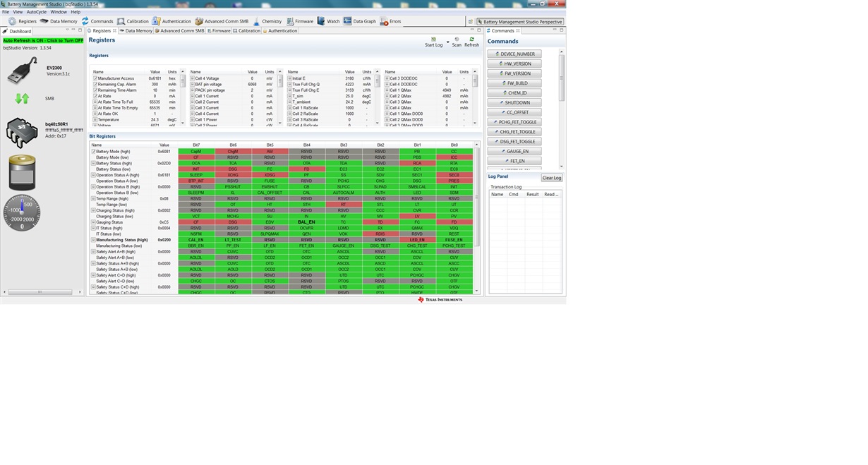This screenshot has height=465, width=868.
Task: Switch to the Advanced Comm SMB tab
Action: 180,31
